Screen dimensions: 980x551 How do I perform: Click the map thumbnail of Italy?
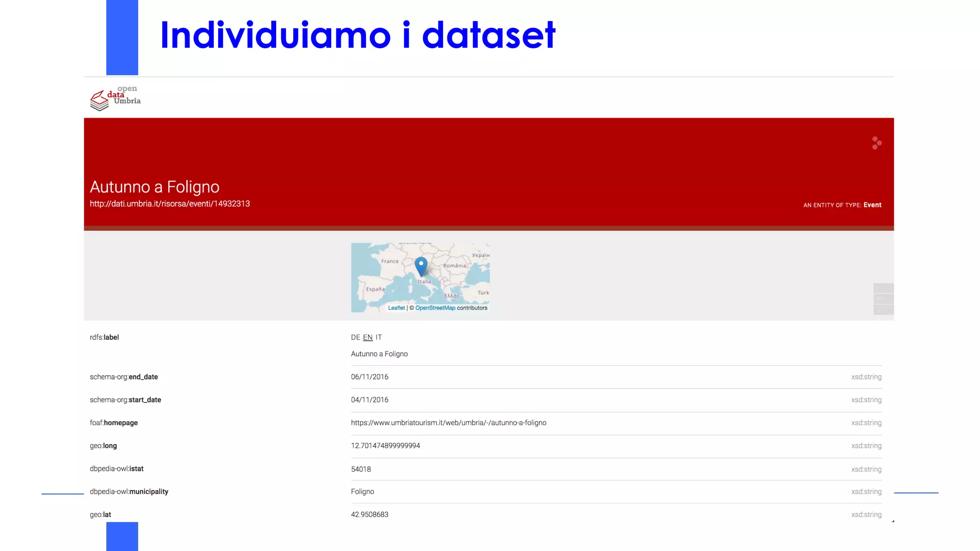[x=420, y=277]
